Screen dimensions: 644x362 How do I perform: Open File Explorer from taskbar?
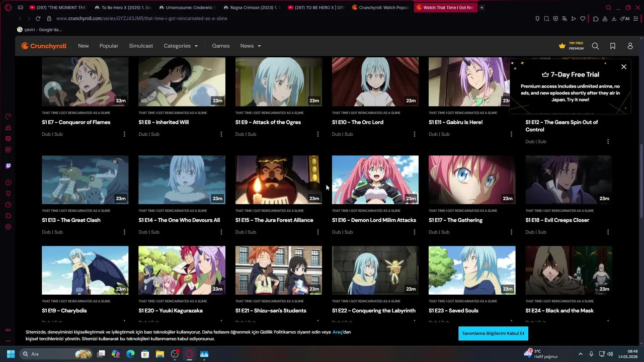160,354
